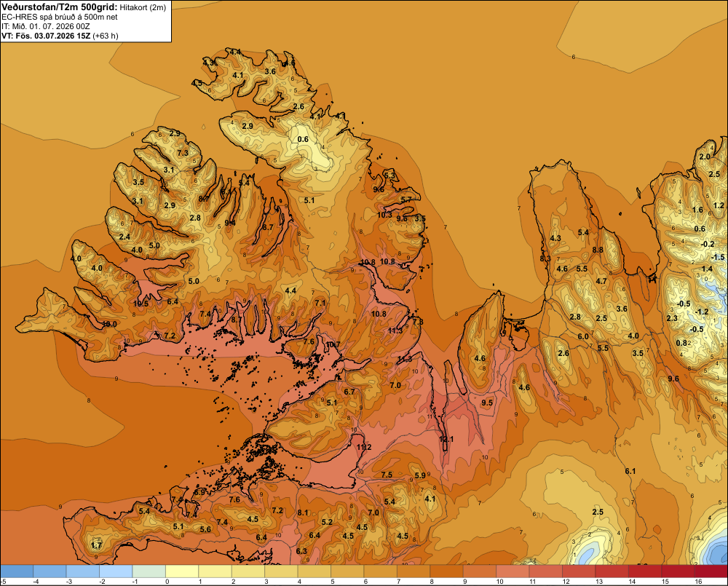The width and height of the screenshot is (728, 586).
Task: Click the "-0.2" temperature label
Action: [x=708, y=245]
